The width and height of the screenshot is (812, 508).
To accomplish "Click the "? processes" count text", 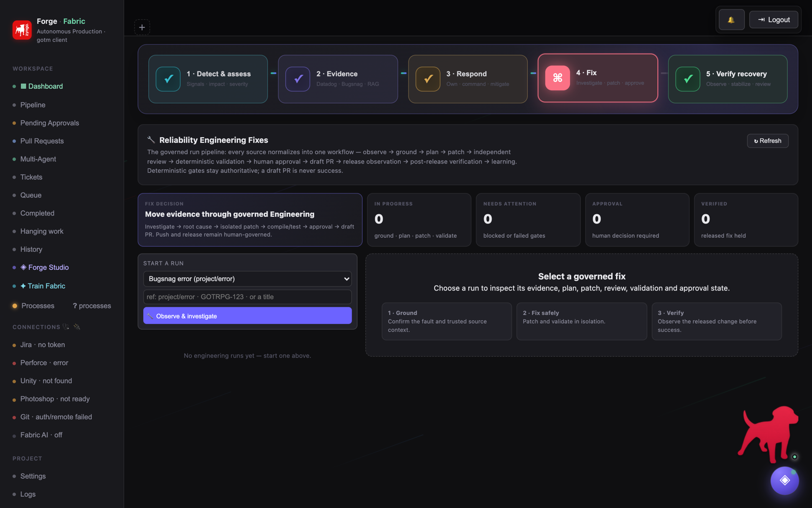I will pyautogui.click(x=92, y=306).
